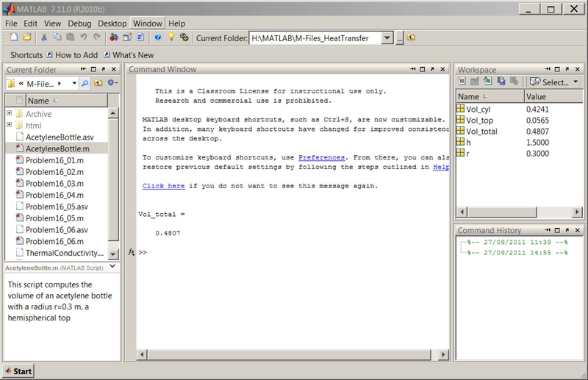Open the Debug menu
This screenshot has width=588, height=380.
coord(79,24)
